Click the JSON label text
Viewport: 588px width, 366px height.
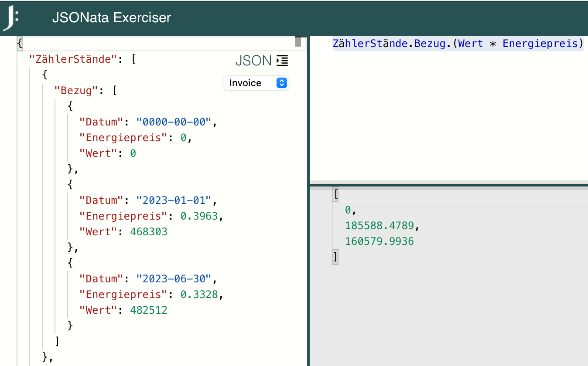coord(253,61)
